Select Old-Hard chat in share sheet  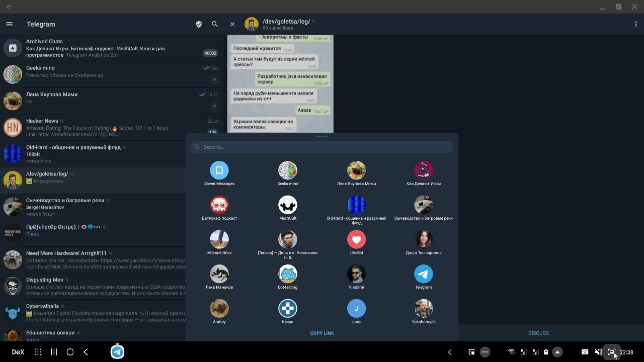pos(356,210)
